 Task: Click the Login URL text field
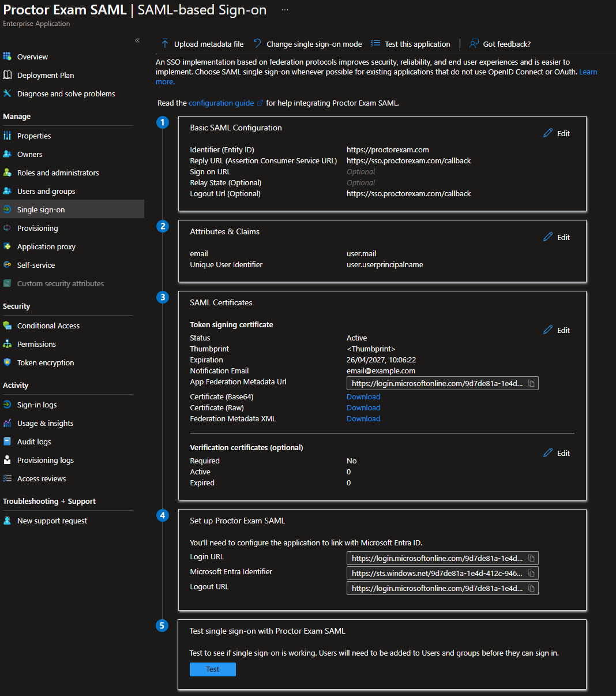coord(442,558)
